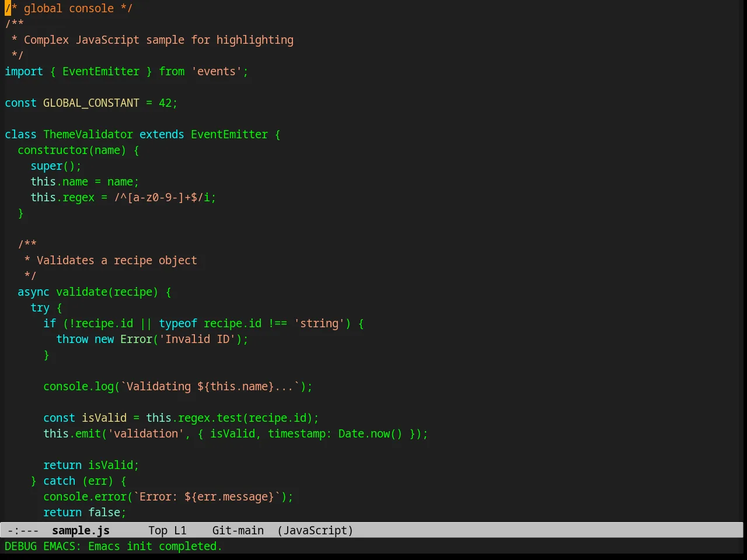Click the 'throw' keyword

coord(72,339)
